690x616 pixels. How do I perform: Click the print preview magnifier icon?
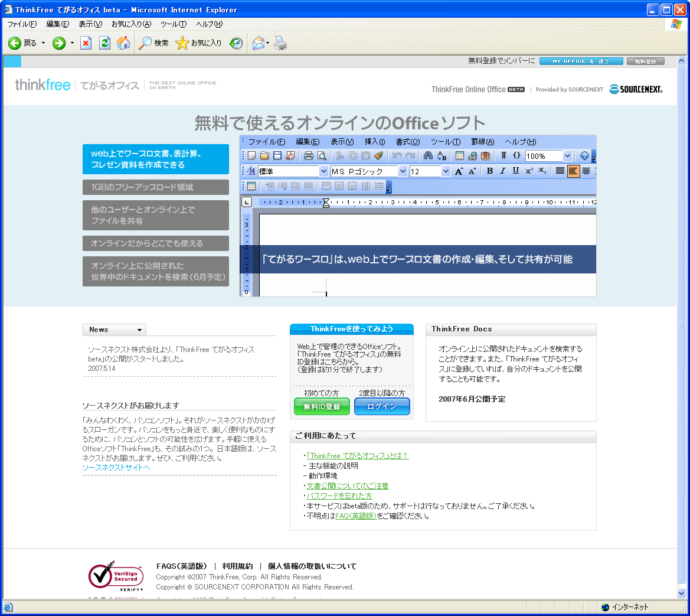pyautogui.click(x=322, y=155)
